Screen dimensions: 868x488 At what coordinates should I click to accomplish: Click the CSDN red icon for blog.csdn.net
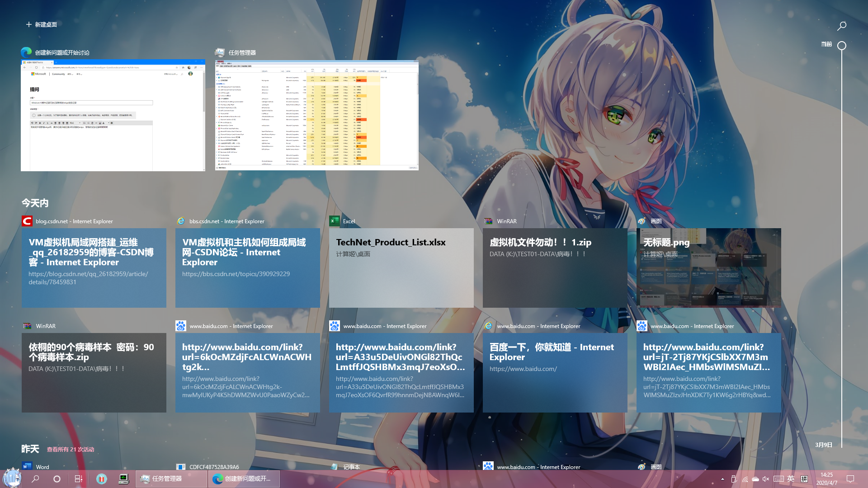[x=27, y=221]
